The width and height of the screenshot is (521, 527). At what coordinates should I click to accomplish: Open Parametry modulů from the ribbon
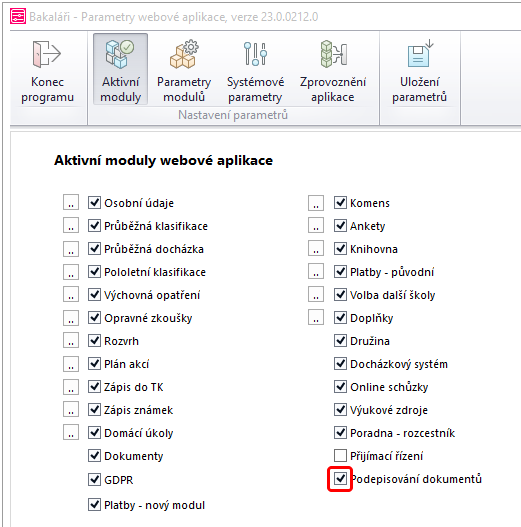point(184,54)
